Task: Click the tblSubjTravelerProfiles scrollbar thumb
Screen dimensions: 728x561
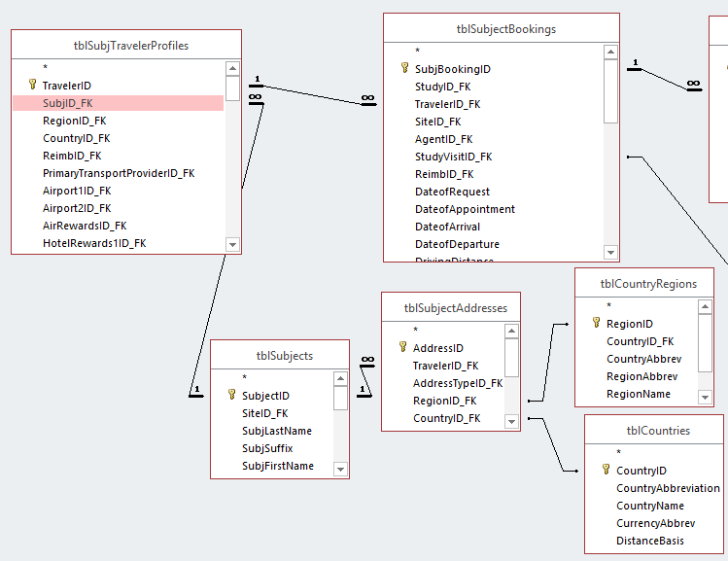Action: [x=232, y=88]
